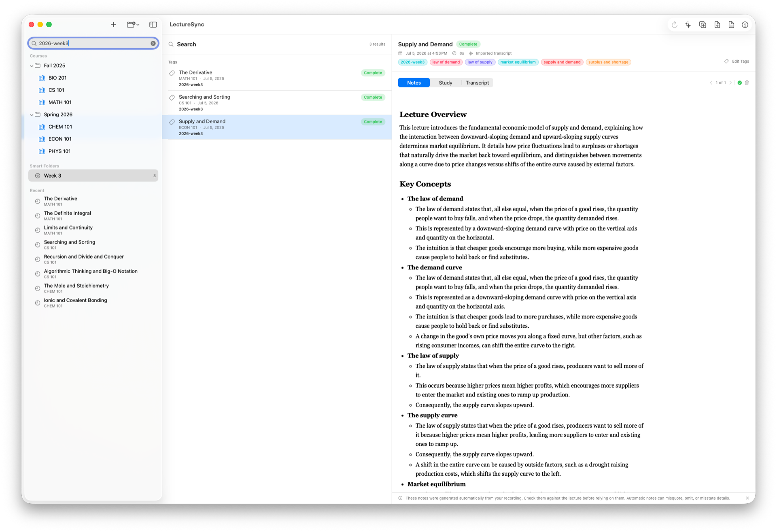
Task: Click the export document upload-arrow icon
Action: tap(717, 25)
